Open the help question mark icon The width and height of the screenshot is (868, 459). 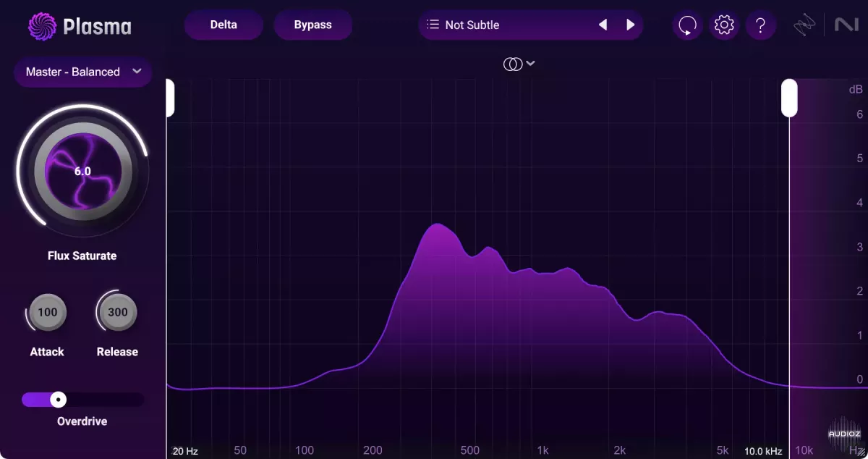pos(760,25)
